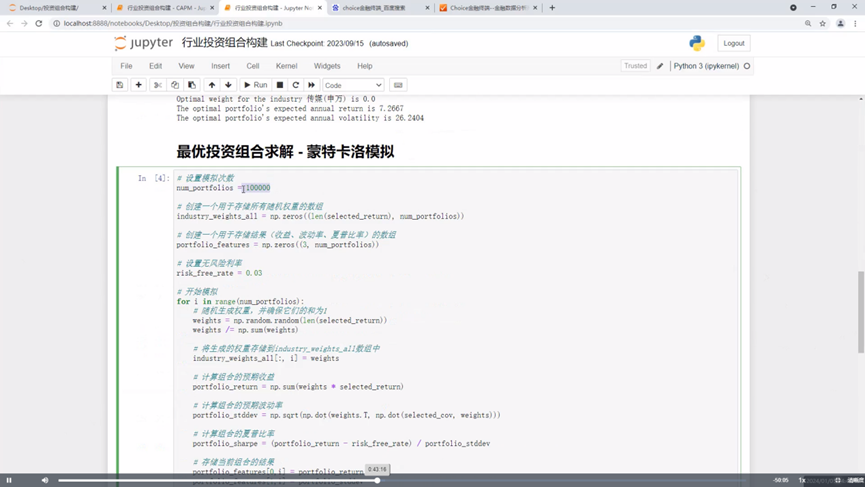
Task: Open the Kernel menu
Action: tap(286, 66)
